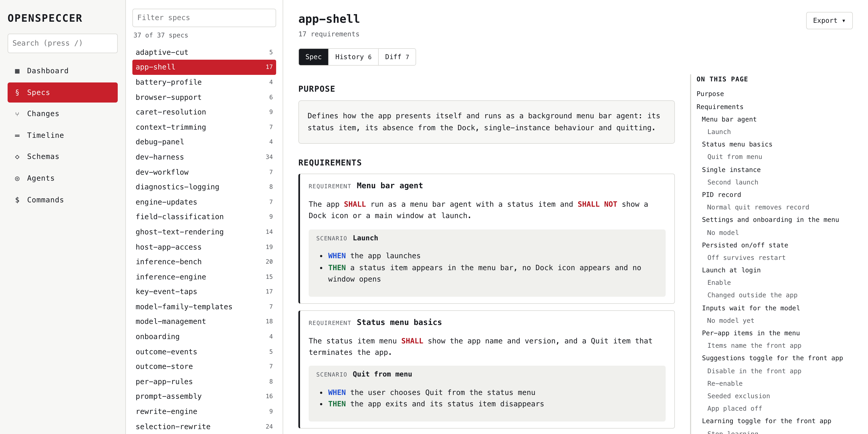Jump to the Single instance section link
Viewport: 868px width, 434px height.
tap(731, 170)
